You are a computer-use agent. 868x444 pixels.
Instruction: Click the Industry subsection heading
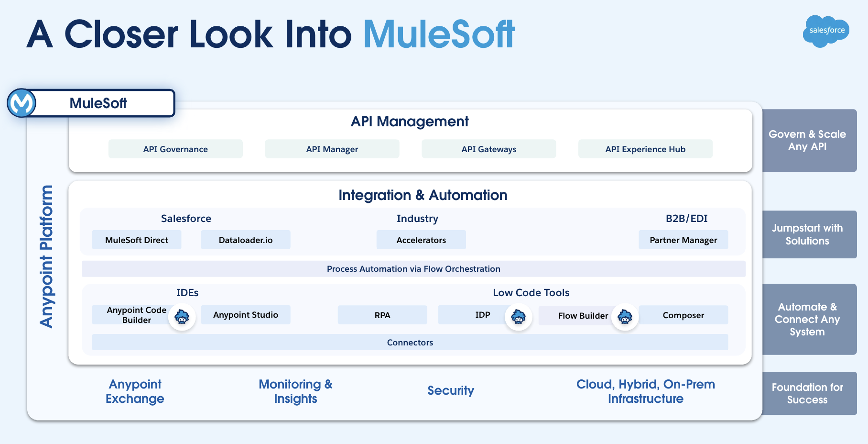[417, 219]
